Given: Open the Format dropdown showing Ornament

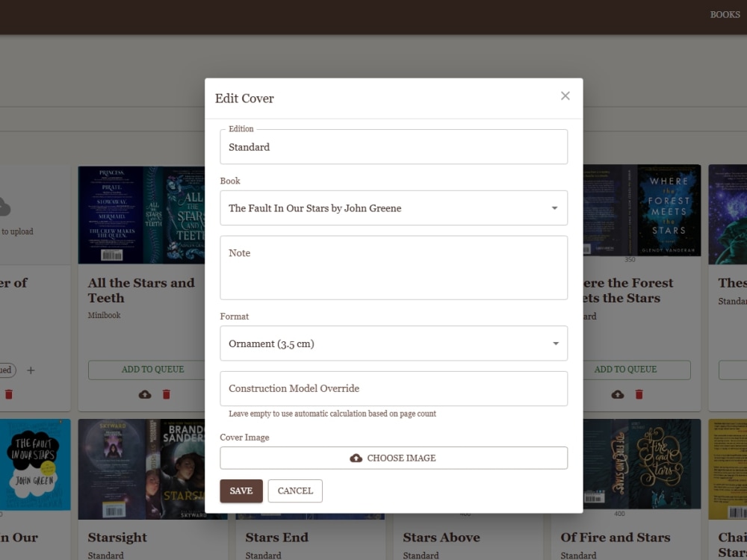Looking at the screenshot, I should point(394,343).
